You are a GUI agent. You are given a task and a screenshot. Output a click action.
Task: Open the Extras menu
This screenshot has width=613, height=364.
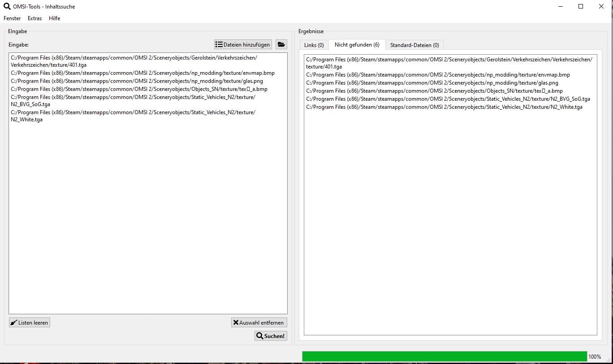[35, 18]
